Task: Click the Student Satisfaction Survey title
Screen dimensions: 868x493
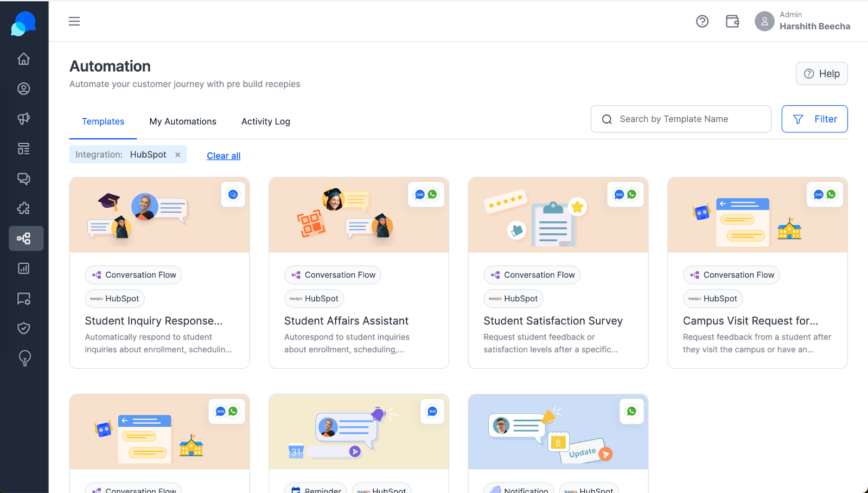Action: tap(553, 321)
